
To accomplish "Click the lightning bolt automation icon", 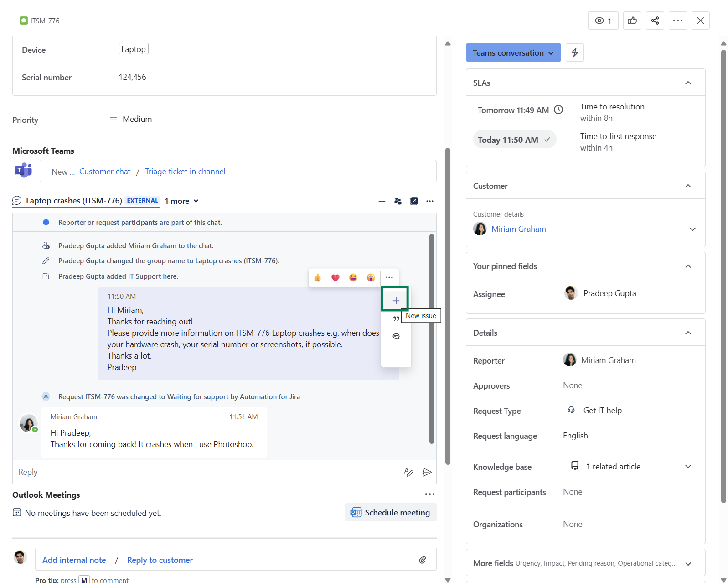I will pyautogui.click(x=574, y=53).
